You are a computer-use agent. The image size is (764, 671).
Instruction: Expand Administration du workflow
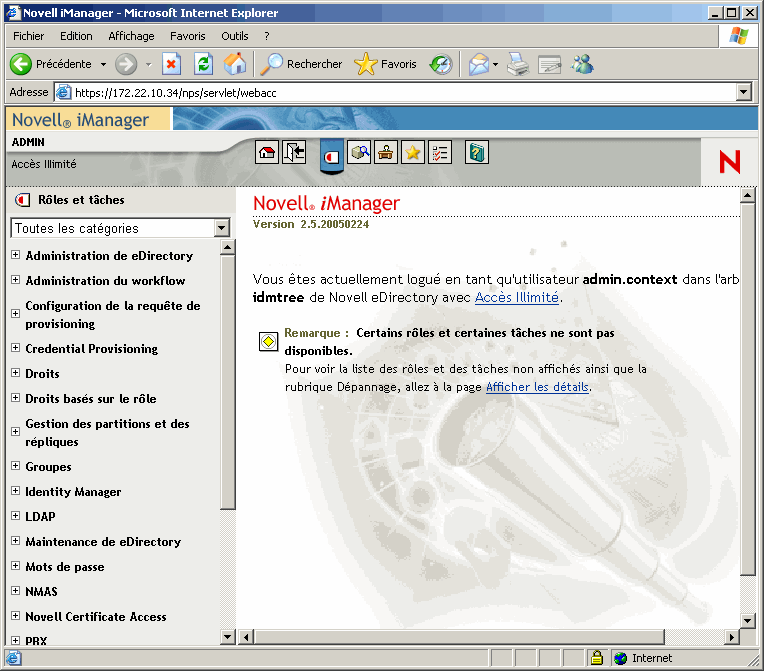coord(16,280)
